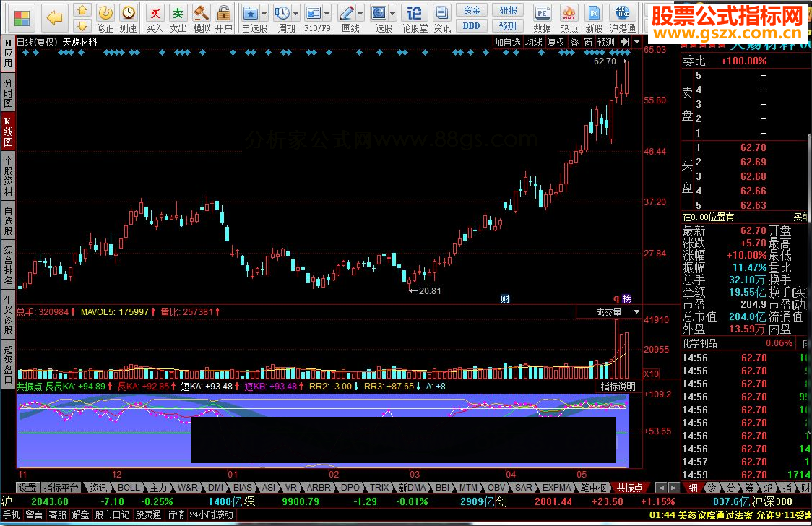The width and height of the screenshot is (812, 526).
Task: Click the small down arrow icon
Action: pyautogui.click(x=82, y=25)
